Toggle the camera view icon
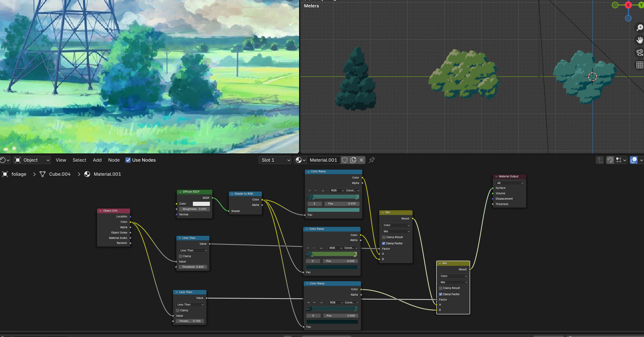Viewport: 644px width, 337px height. click(x=639, y=53)
